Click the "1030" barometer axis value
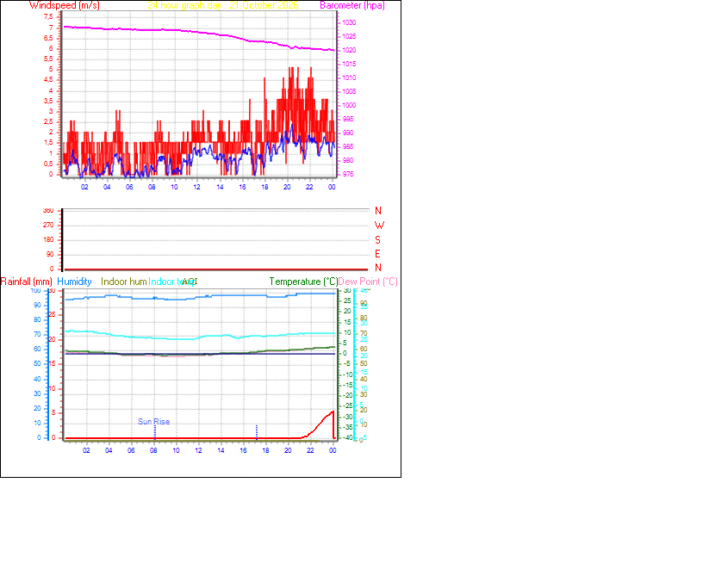The height and width of the screenshot is (588, 703). [349, 23]
